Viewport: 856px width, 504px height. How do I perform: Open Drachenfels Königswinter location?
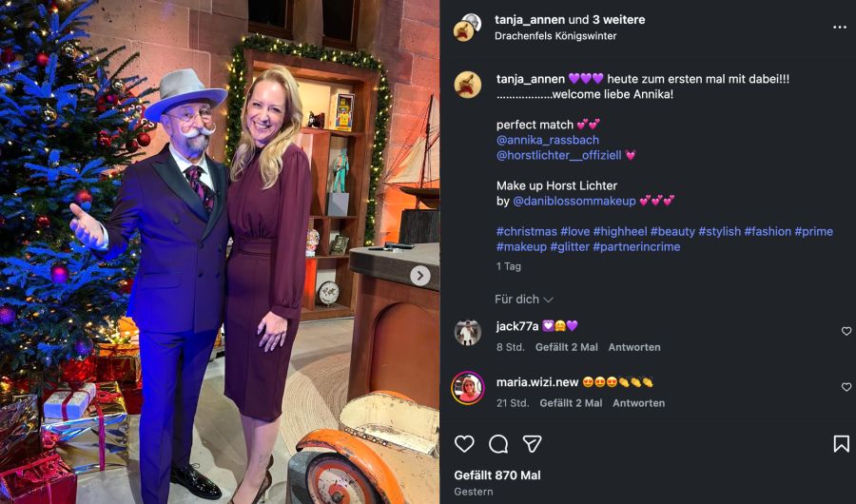coord(555,36)
